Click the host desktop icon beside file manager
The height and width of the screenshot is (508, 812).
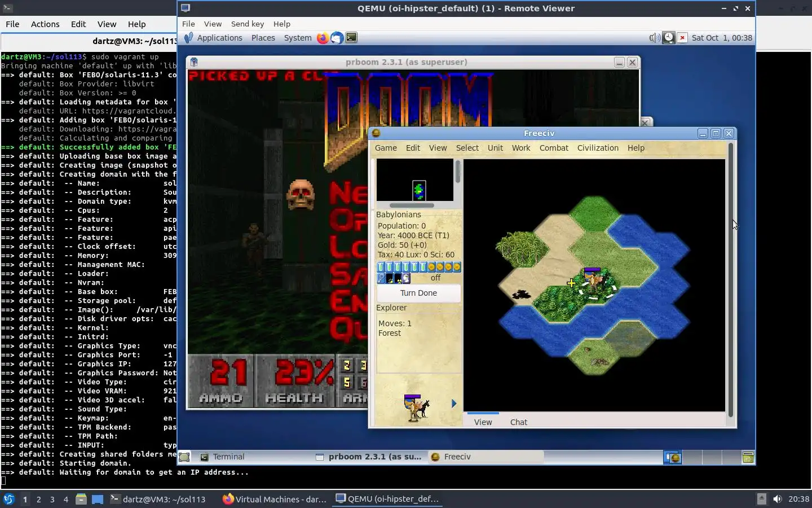98,499
